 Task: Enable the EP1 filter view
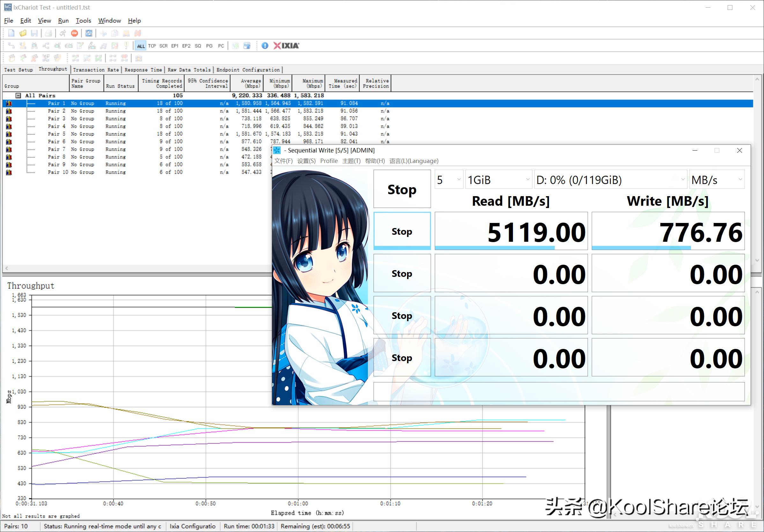[175, 46]
